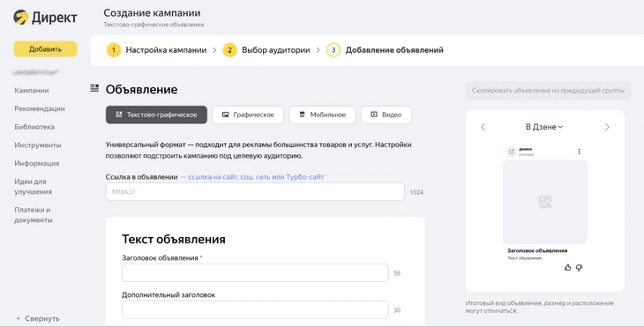Click the Yandex Direct logo icon

coord(20,18)
